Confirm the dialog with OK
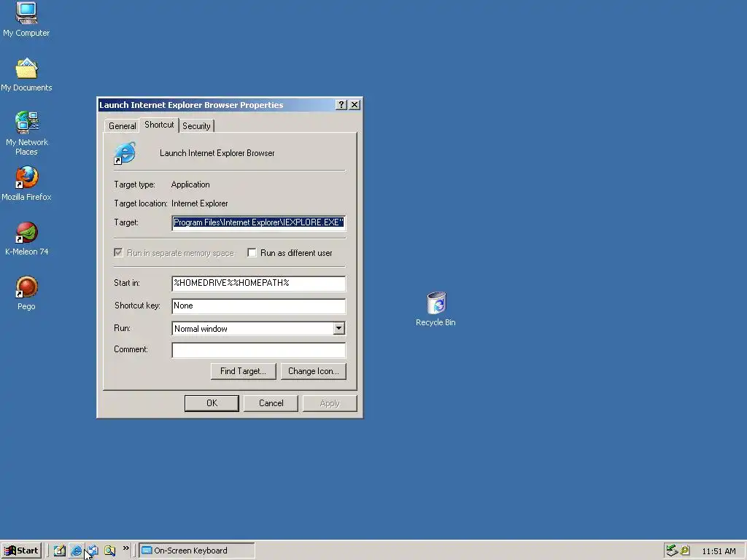This screenshot has width=747, height=560. click(x=212, y=403)
